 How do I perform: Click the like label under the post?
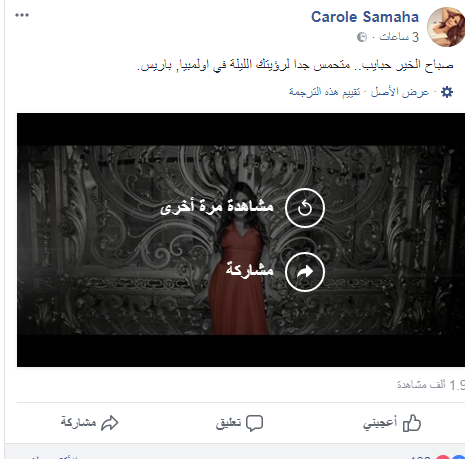point(380,423)
